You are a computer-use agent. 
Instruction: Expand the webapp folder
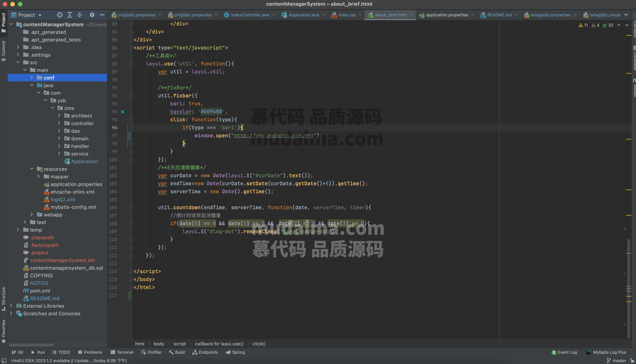[x=32, y=214]
